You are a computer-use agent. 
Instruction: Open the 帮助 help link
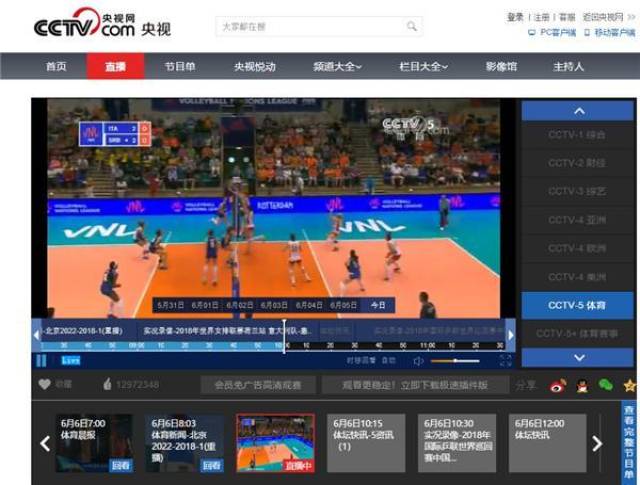click(567, 17)
